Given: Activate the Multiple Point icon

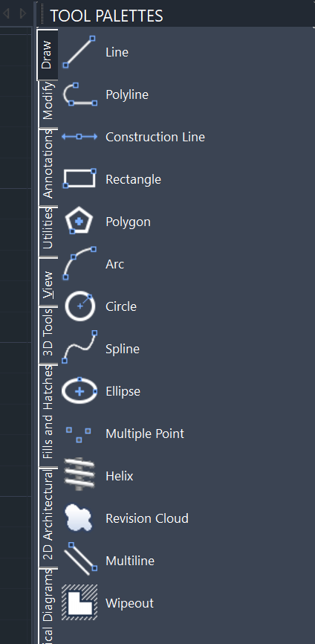Looking at the screenshot, I should 79,434.
